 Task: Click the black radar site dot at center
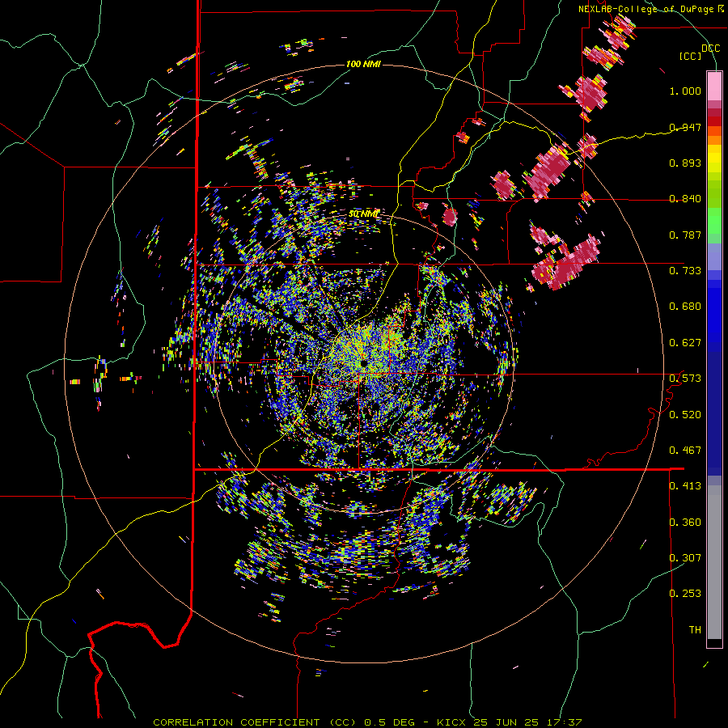click(363, 363)
